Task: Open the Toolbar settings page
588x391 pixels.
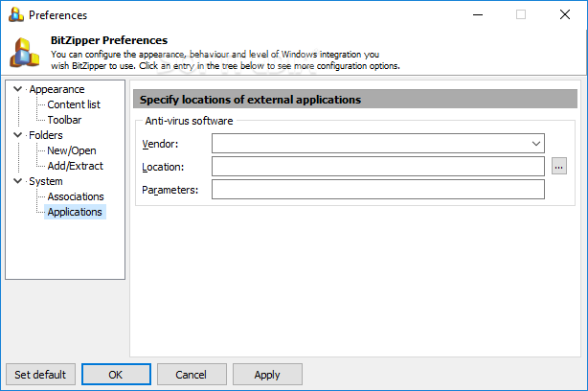Action: [x=64, y=120]
